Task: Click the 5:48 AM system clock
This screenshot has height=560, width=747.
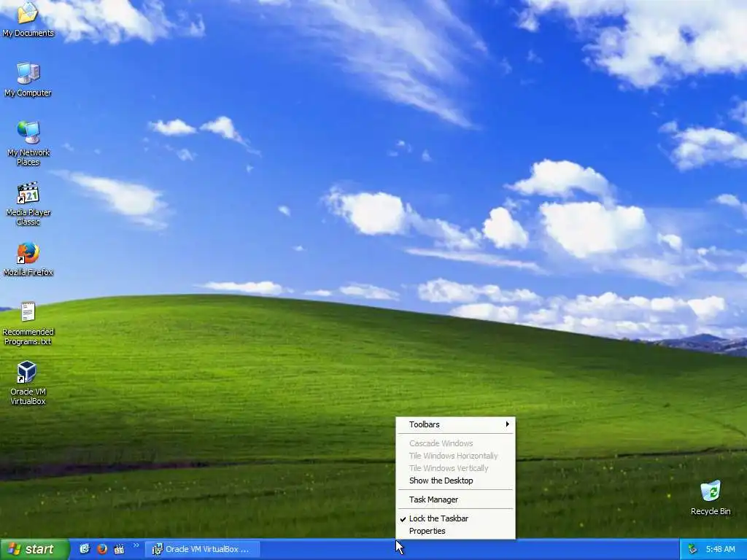Action: tap(720, 550)
